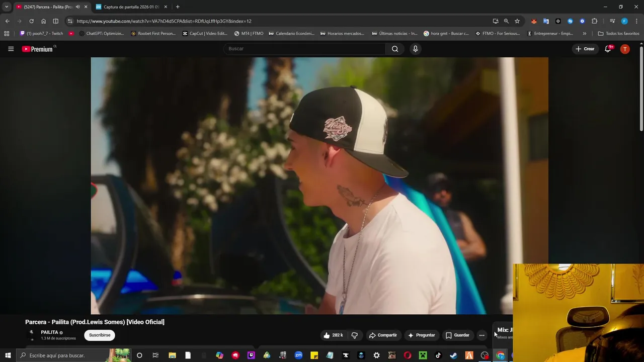Open the Chrome profile avatar
This screenshot has height=362, width=644.
[624, 21]
